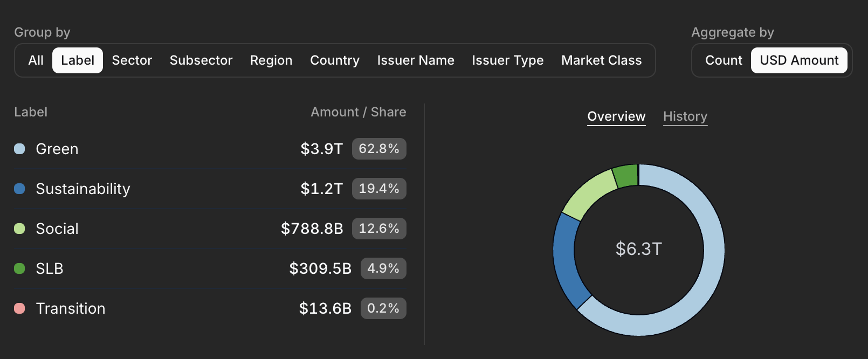
Task: Click the $3.9T amount value
Action: click(x=322, y=149)
